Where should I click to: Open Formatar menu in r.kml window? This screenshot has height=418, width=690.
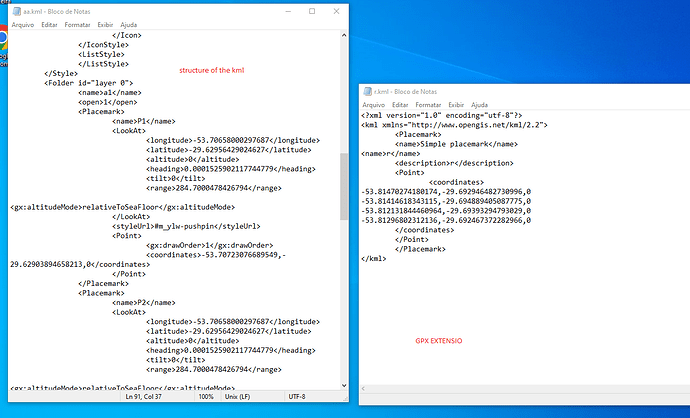coord(428,105)
